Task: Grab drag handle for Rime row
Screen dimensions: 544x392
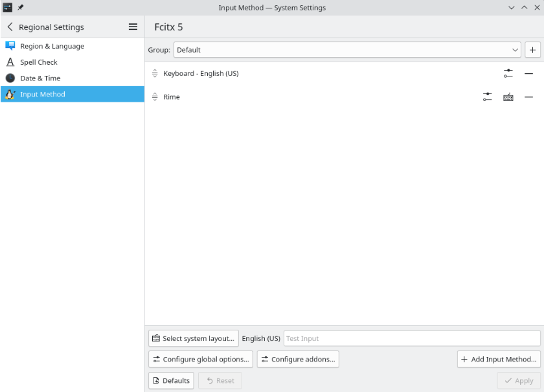Action: point(155,97)
